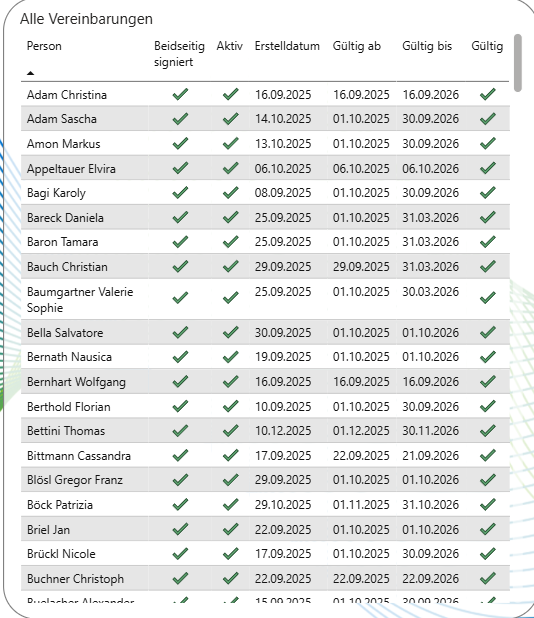The image size is (534, 618).
Task: Click Aktiv checkmark for Bettini Thomas
Action: click(x=231, y=430)
